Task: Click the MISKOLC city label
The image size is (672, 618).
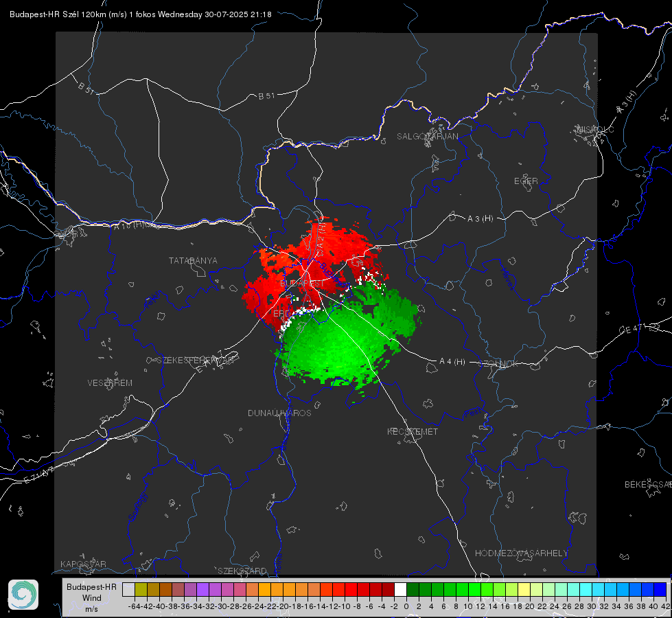Action: pos(595,129)
